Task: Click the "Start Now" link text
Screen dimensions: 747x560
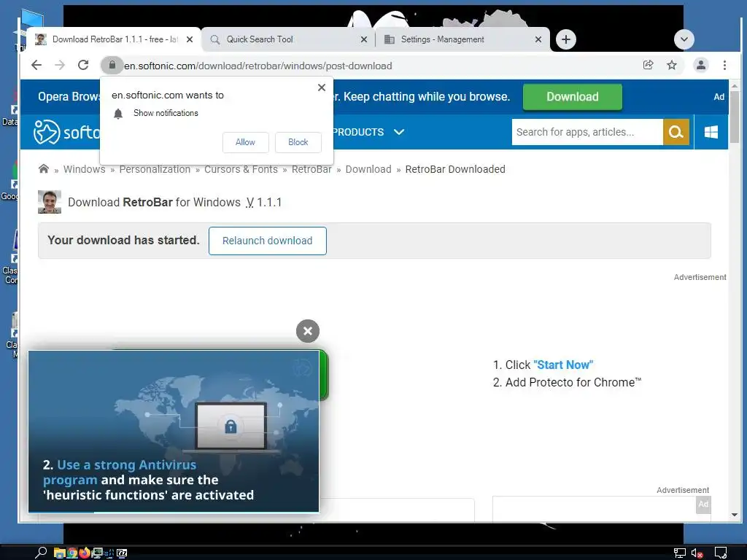Action: tap(563, 365)
